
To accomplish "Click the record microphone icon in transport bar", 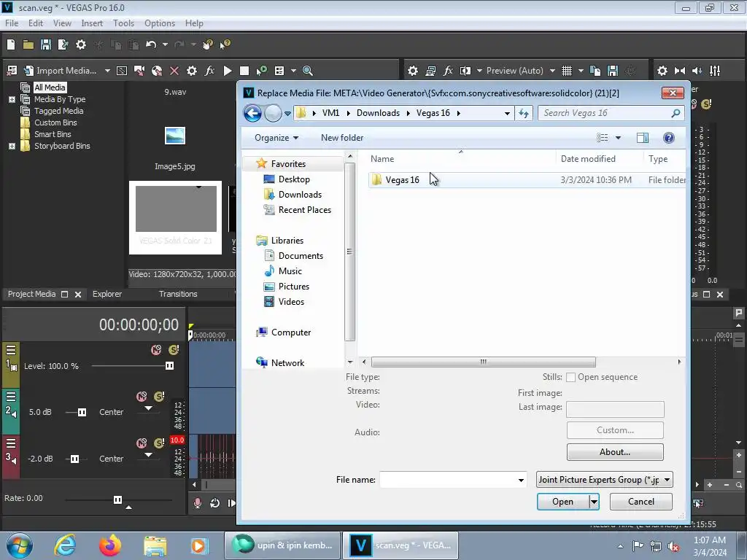I will tap(197, 503).
